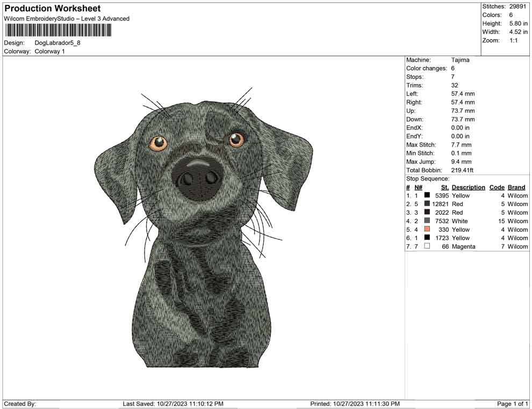Image resolution: width=532 pixels, height=409 pixels.
Task: Click the Total Bobbin value '219.41ft'
Action: pos(462,170)
